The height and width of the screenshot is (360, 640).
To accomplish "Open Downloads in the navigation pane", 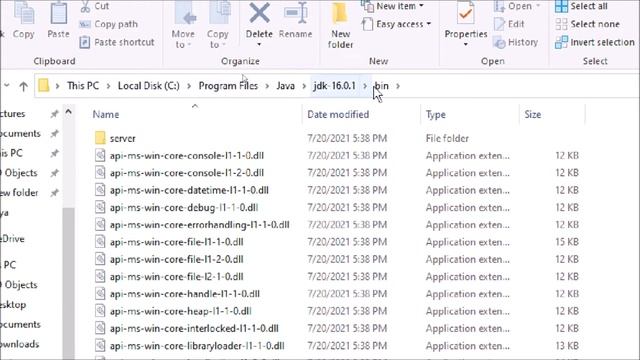I will [20, 344].
